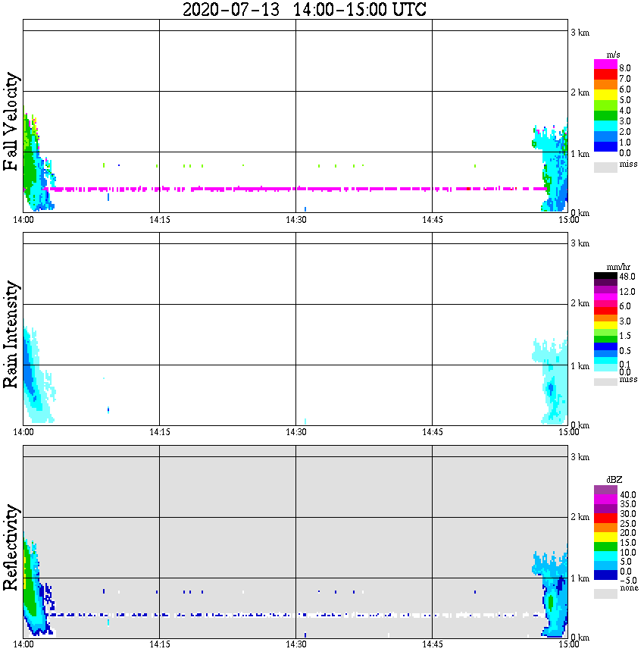Click the "8.0" value in the m/s legend
Screen dimensions: 644x658
(x=625, y=68)
